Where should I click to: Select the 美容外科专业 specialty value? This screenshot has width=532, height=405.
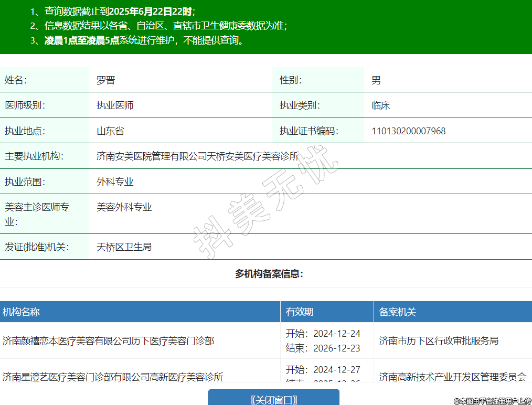124,207
